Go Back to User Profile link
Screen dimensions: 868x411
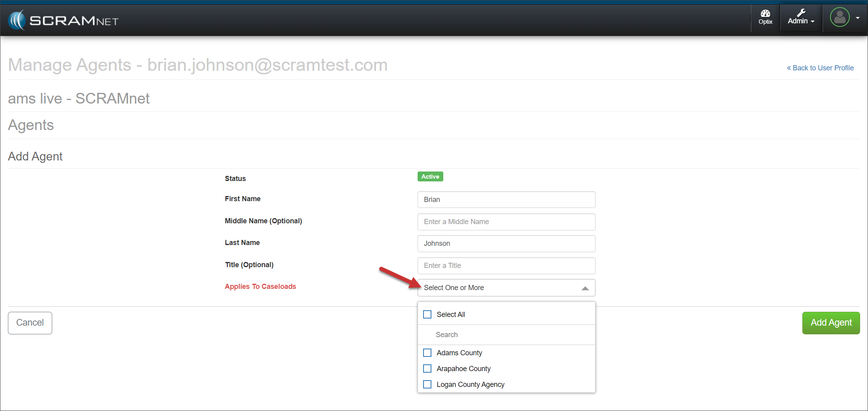click(820, 68)
